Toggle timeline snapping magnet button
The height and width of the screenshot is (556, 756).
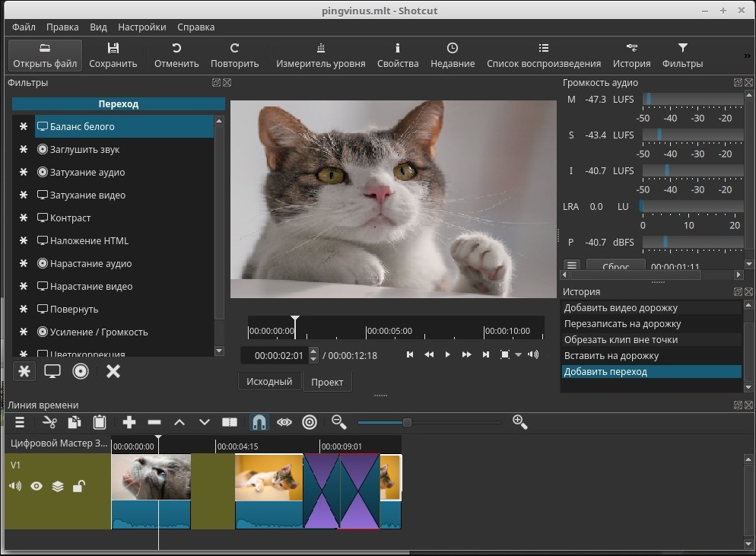pyautogui.click(x=259, y=422)
